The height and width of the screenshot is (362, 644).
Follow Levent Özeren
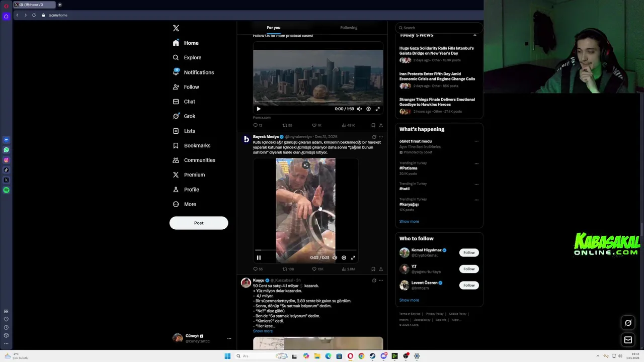[469, 285]
